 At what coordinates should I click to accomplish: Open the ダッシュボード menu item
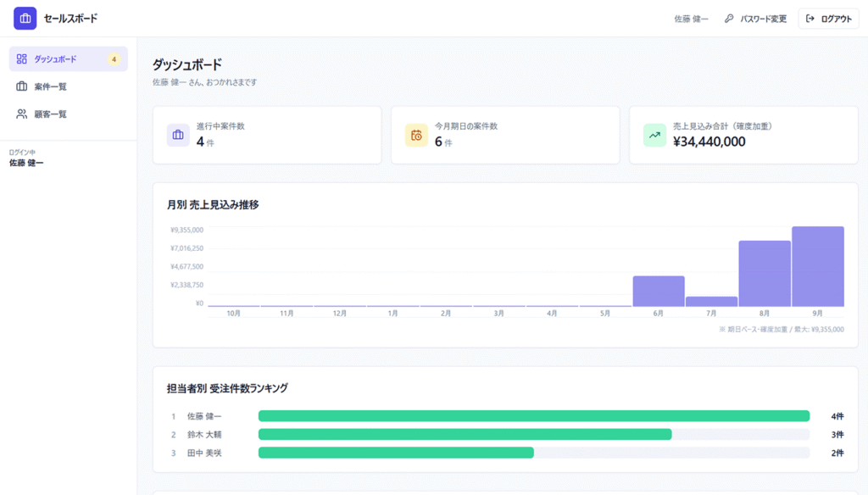tap(68, 58)
